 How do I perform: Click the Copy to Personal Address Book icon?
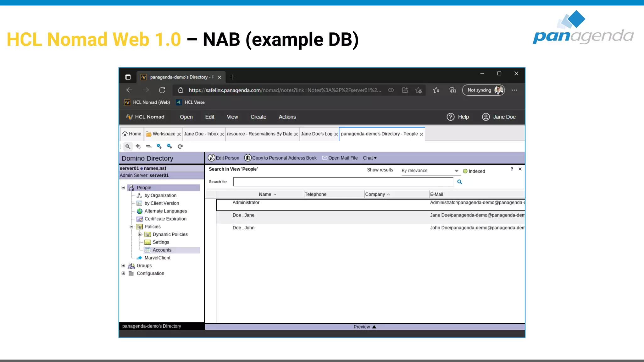pos(248,158)
